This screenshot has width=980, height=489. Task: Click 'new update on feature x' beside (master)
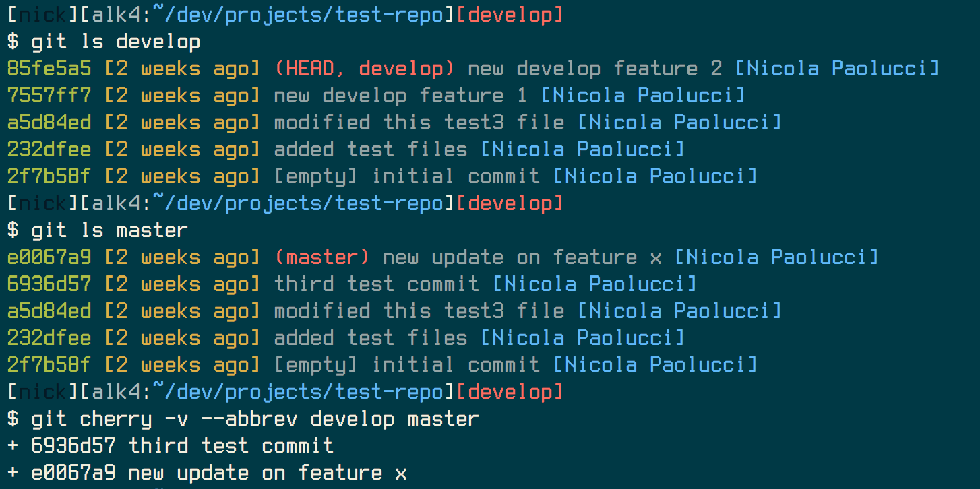pos(522,257)
